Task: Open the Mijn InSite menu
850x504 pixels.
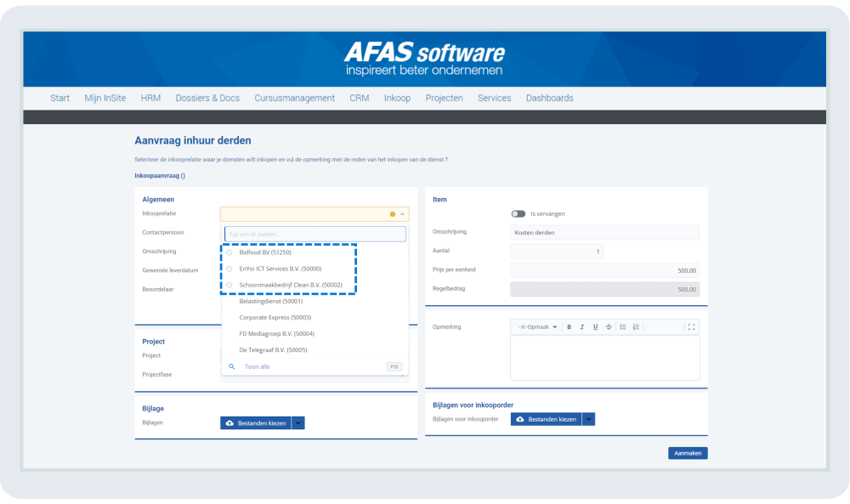Action: 105,98
